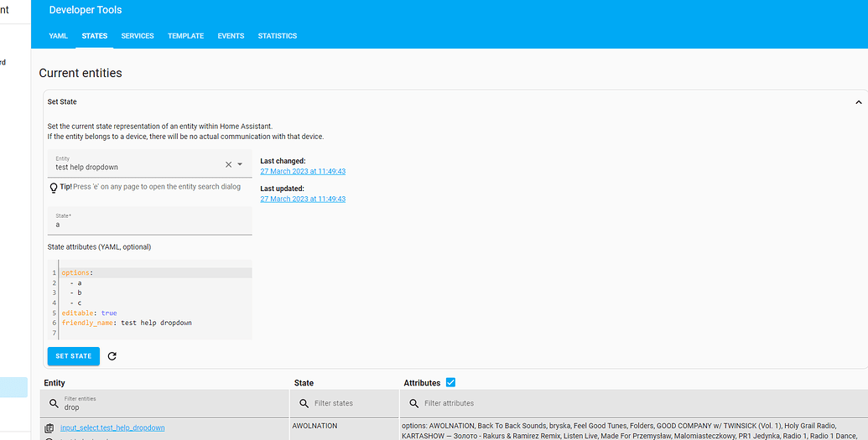Click the magnifier icon in Filter states

tap(304, 403)
